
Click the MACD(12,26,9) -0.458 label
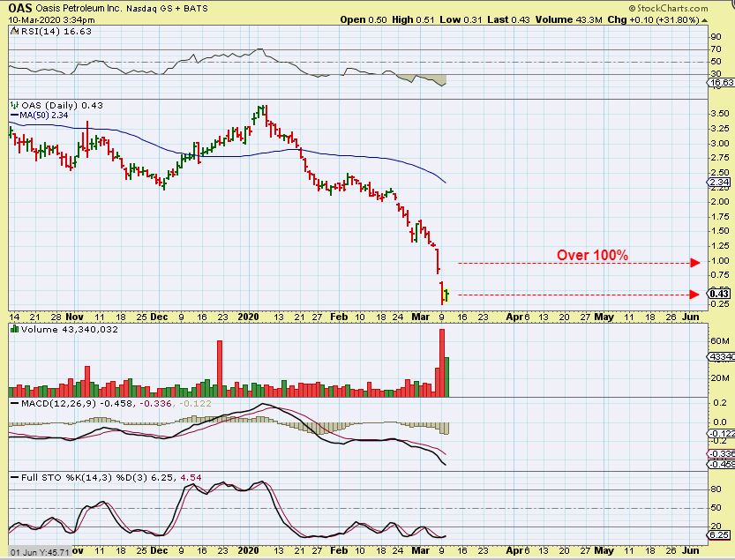coord(78,404)
